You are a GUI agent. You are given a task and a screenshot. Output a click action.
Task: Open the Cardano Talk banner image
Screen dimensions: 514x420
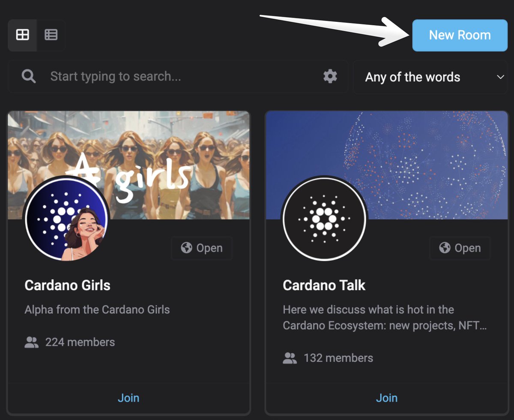386,165
